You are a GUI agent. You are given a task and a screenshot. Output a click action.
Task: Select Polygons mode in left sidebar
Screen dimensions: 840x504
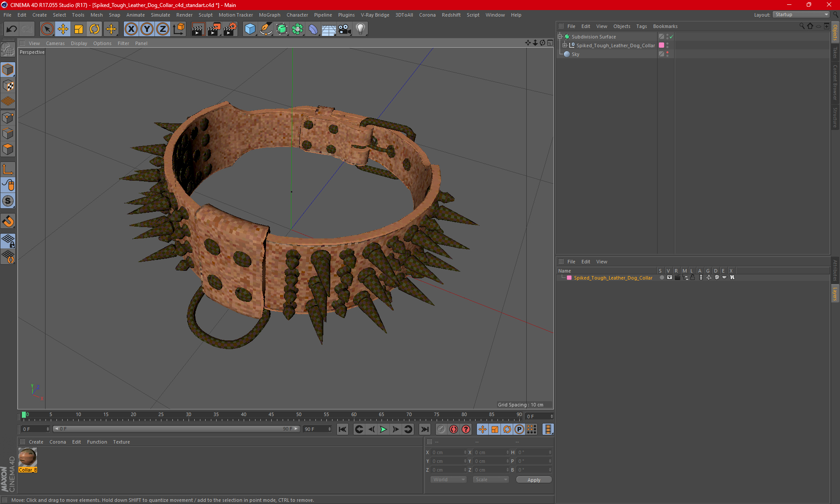tap(8, 150)
